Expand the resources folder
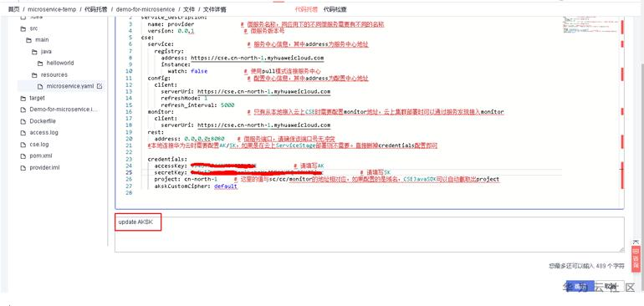Image resolution: width=644 pixels, height=306 pixels. click(54, 74)
